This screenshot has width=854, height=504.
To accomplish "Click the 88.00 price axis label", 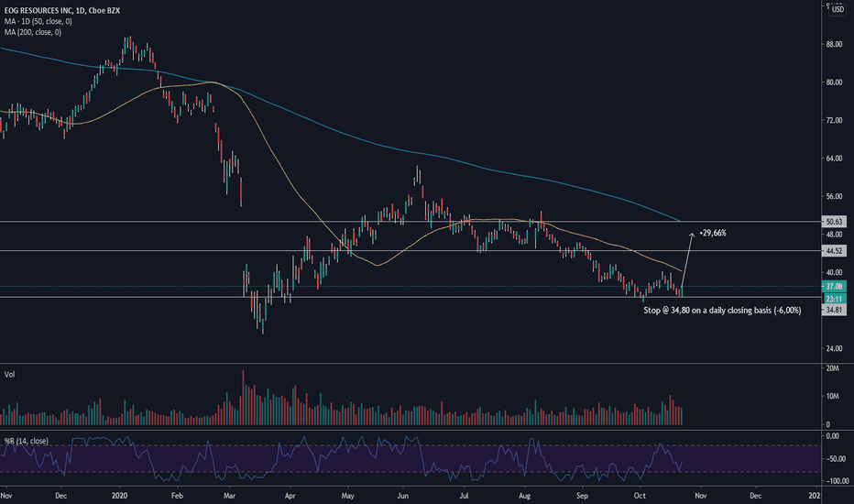I will coord(834,45).
